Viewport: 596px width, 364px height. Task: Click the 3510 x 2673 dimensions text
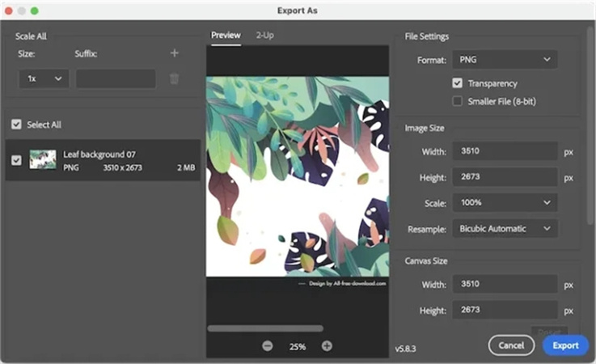coord(122,167)
